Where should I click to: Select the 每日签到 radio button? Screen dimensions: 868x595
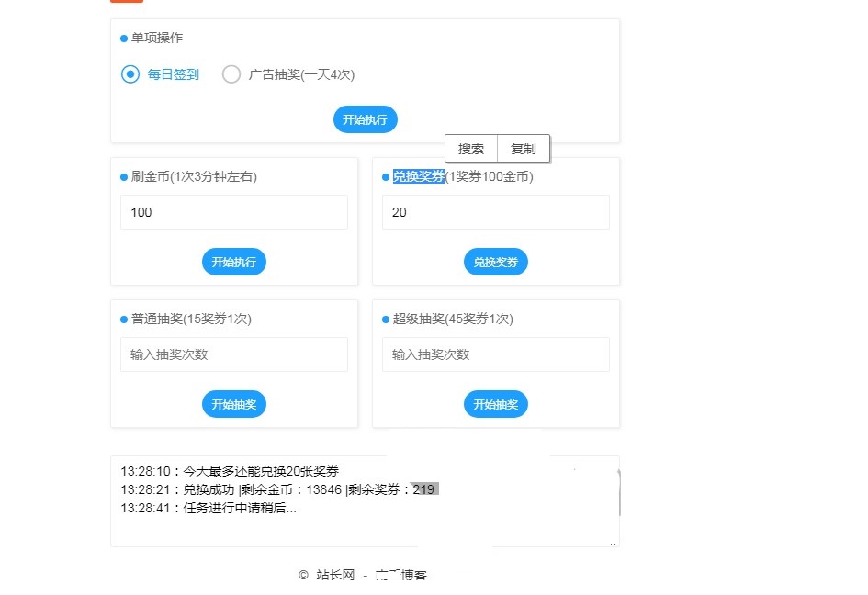[x=130, y=74]
